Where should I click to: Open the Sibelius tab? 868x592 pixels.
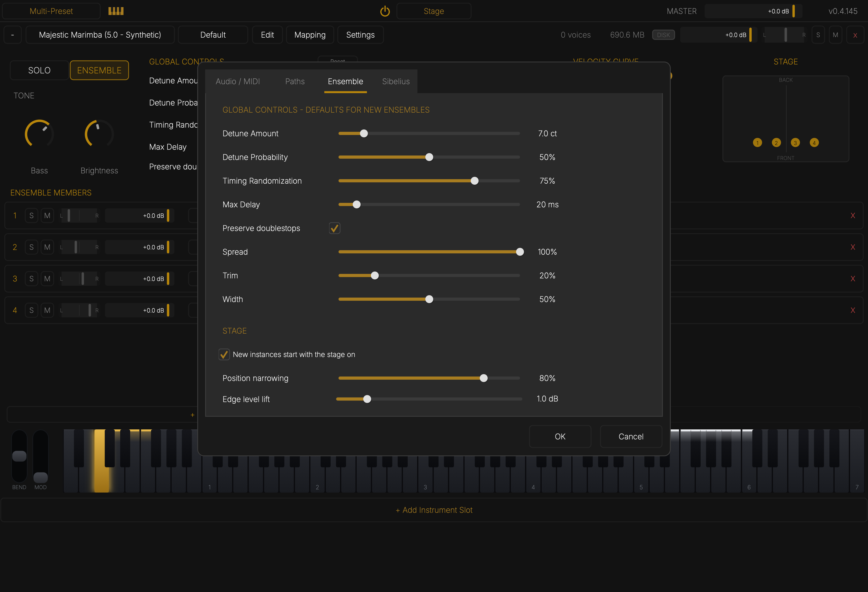(x=396, y=81)
